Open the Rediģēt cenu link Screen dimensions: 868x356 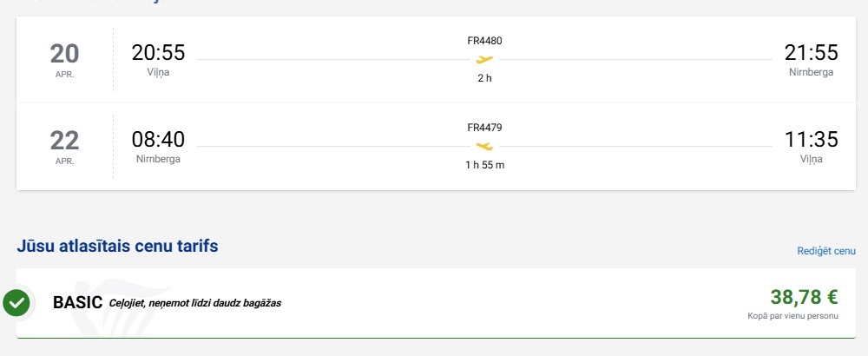coord(826,251)
